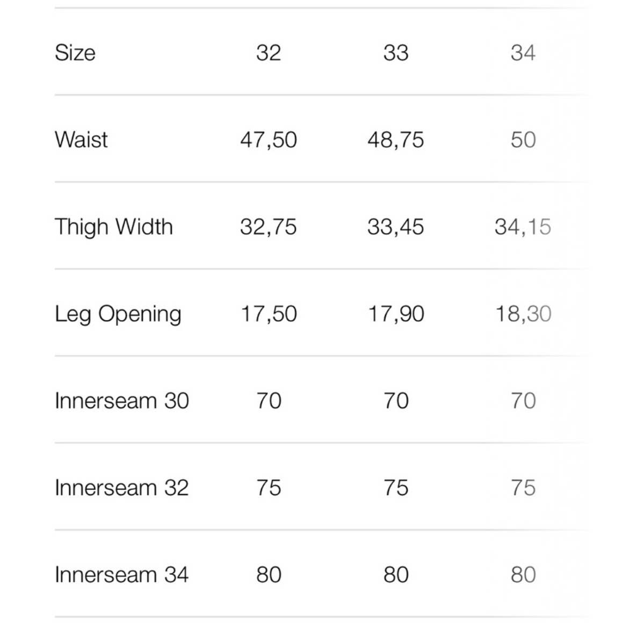This screenshot has width=644, height=644.
Task: Select the size 33 column header
Action: pyautogui.click(x=396, y=53)
